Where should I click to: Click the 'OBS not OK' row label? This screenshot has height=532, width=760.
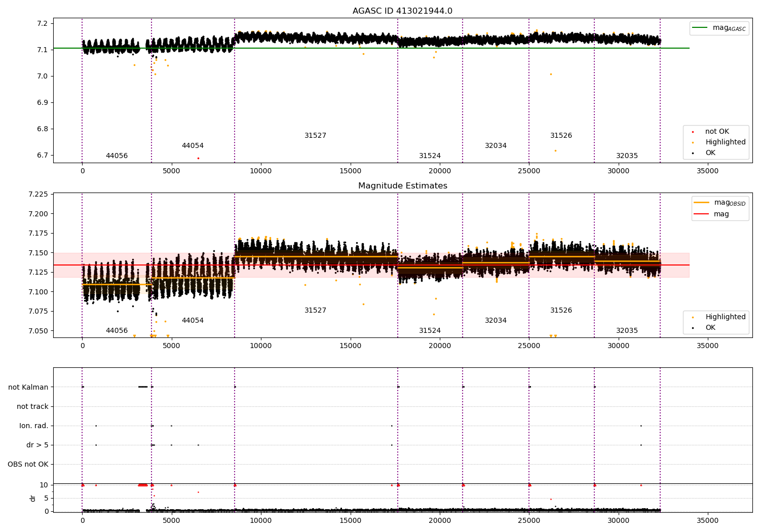28,465
